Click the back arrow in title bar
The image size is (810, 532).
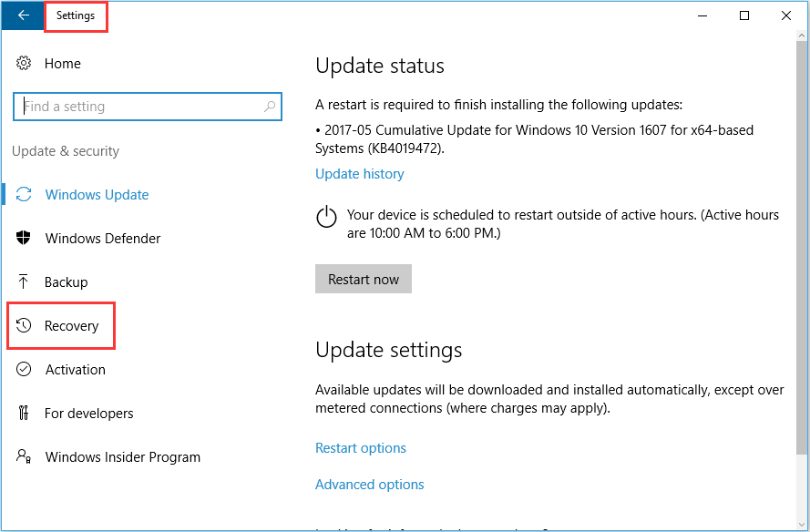pyautogui.click(x=23, y=15)
